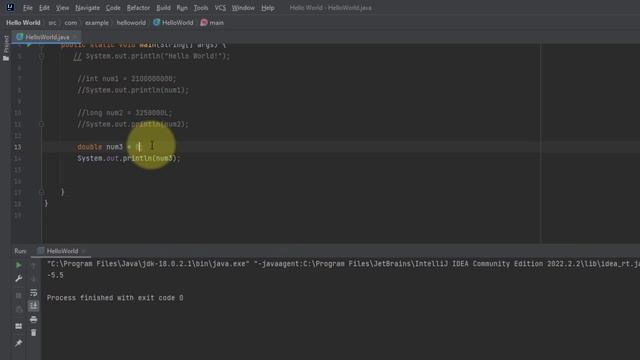Collapse fold marker at line 11
Image resolution: width=640 pixels, height=360 pixels.
(x=42, y=124)
